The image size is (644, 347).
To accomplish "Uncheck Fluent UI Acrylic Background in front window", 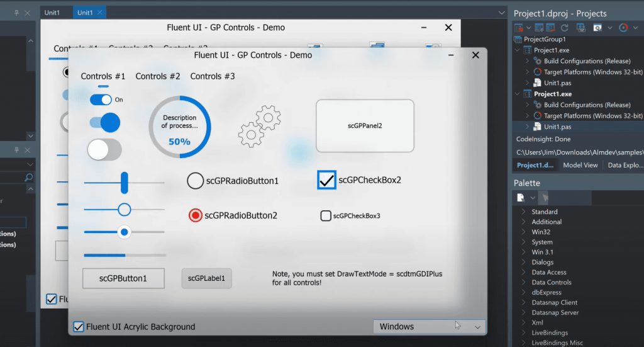I will tap(79, 327).
